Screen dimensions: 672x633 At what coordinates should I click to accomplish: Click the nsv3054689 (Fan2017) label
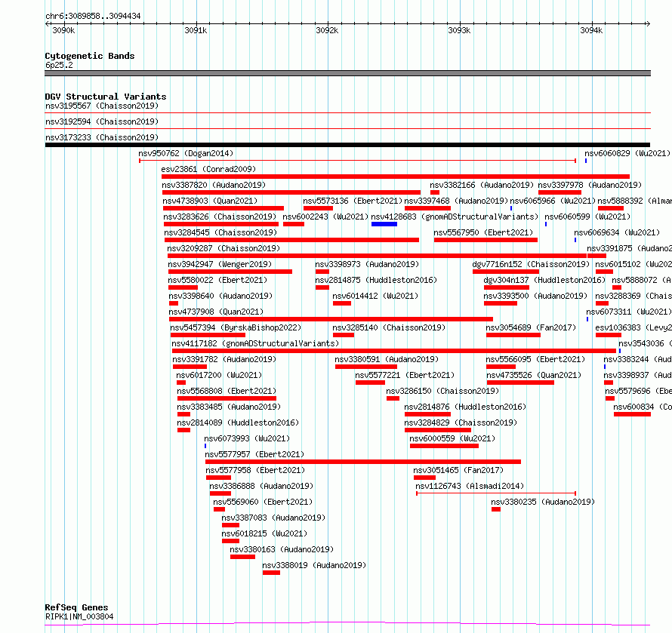531,327
